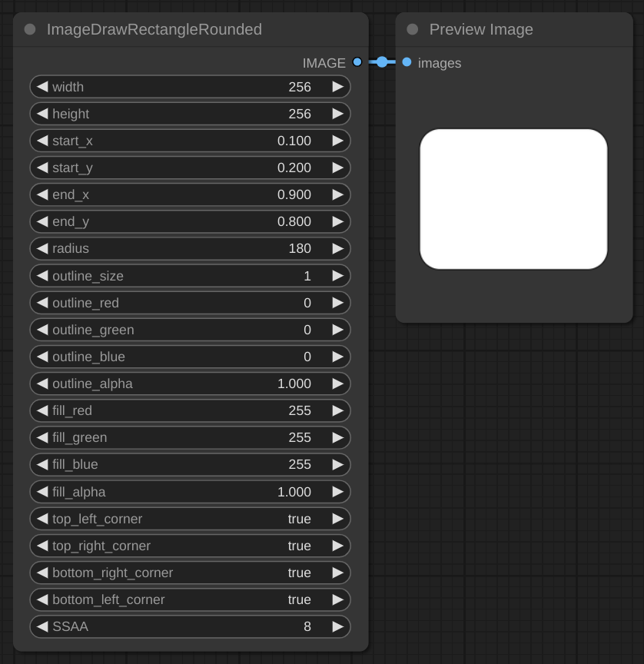This screenshot has width=644, height=664.
Task: Click the decrease arrow for height
Action: pos(42,114)
